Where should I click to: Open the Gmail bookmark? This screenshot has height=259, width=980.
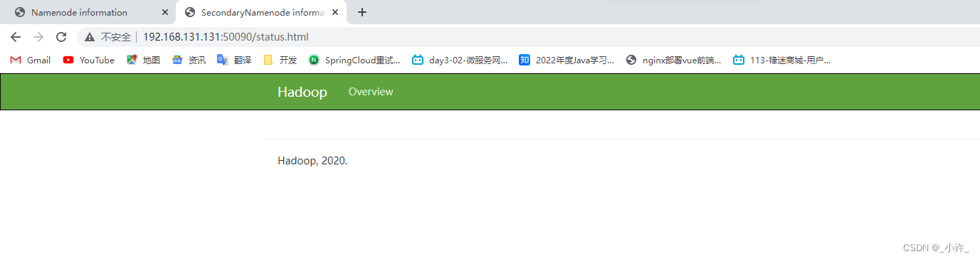pyautogui.click(x=31, y=60)
